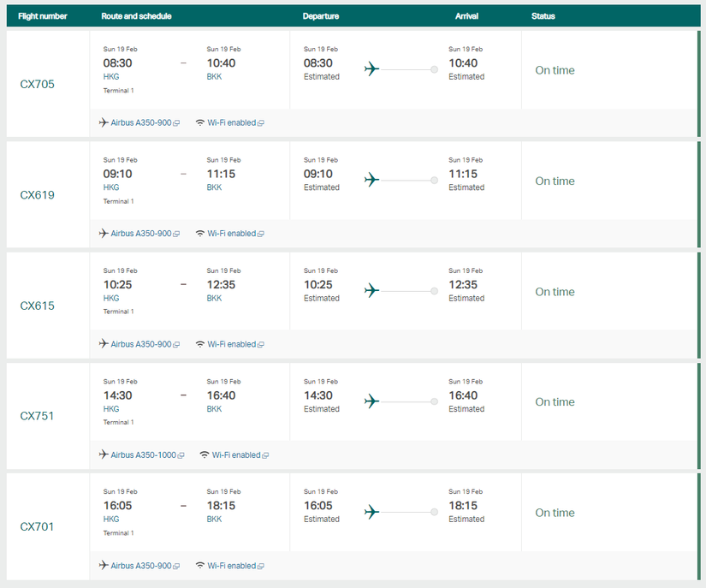The width and height of the screenshot is (706, 588).
Task: Open Wi-Fi enabled link for CX751
Action: (x=236, y=454)
